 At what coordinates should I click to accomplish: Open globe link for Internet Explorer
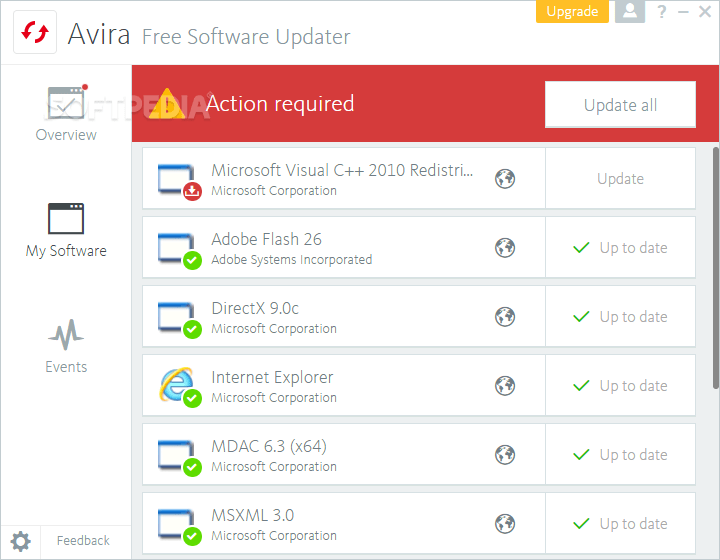505,386
